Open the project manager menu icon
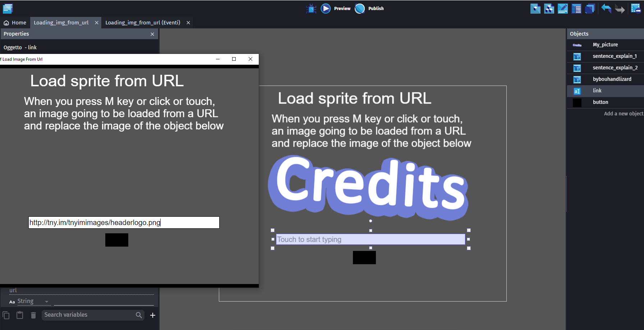 pos(8,8)
